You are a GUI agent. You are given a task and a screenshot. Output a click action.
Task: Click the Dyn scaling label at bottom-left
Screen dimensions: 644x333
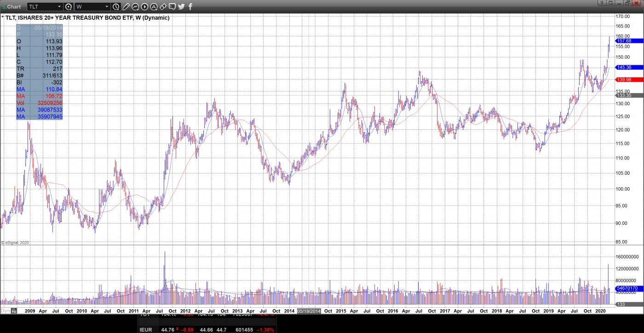(5, 311)
